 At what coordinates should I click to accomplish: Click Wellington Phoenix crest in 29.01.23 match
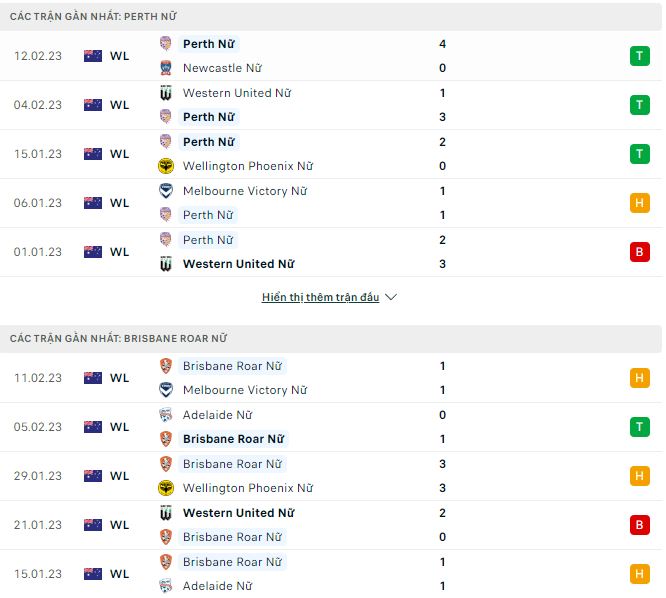tap(166, 488)
